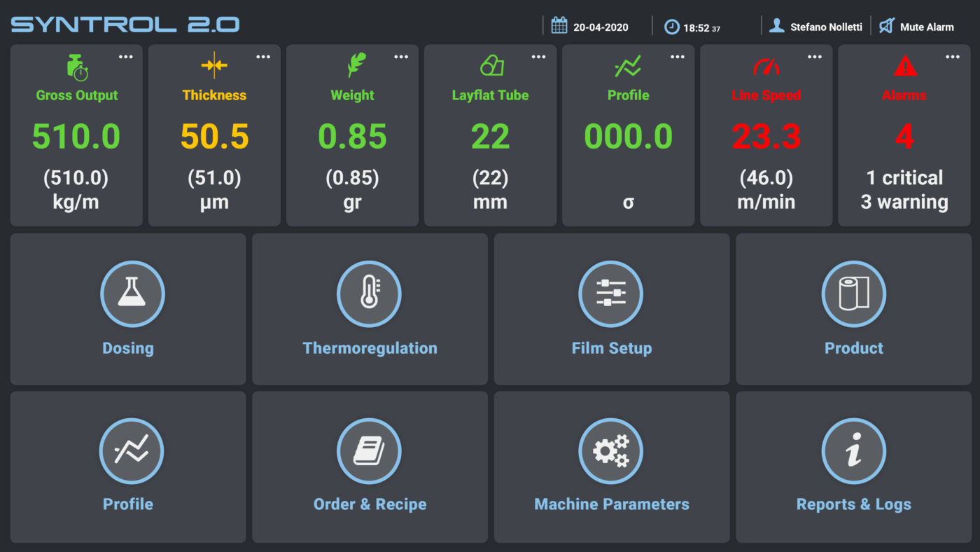Open the Thickness card three-dot menu
This screenshot has width=980, height=552.
[x=263, y=57]
